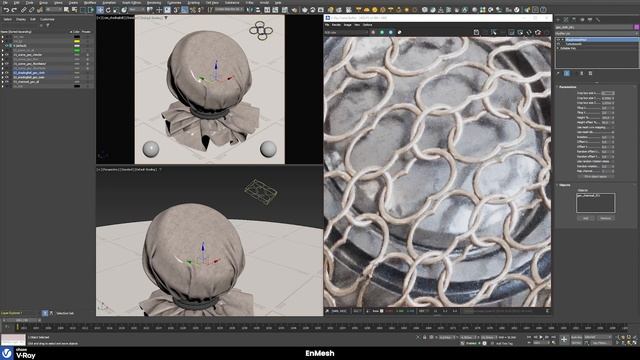
Task: Open the Motion command panel tab
Action: click(x=582, y=19)
